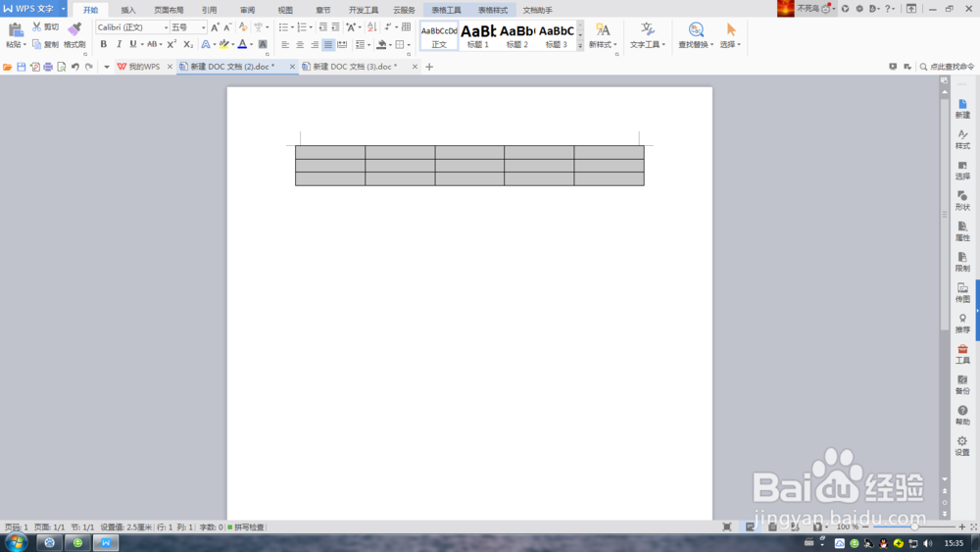
Task: Switch to the 插入 ribbon tab
Action: click(128, 10)
